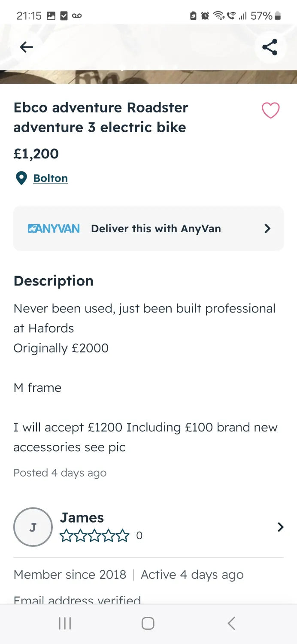The height and width of the screenshot is (644, 297).
Task: Tap the battery percentage in status bar
Action: 261,16
